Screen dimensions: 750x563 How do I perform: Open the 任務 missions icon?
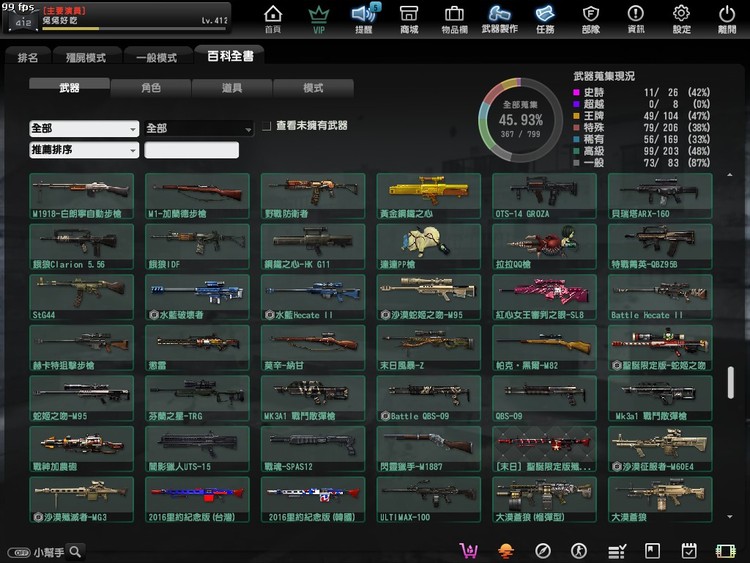tap(545, 18)
